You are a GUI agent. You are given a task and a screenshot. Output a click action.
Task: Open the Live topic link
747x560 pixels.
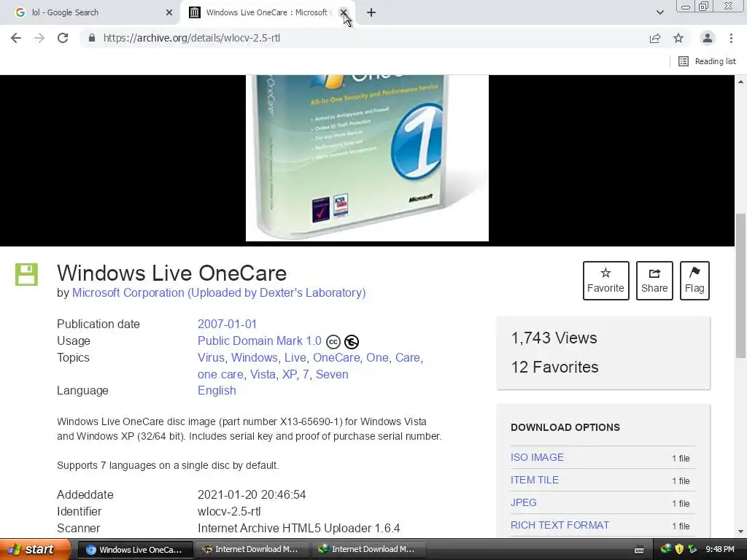click(295, 357)
